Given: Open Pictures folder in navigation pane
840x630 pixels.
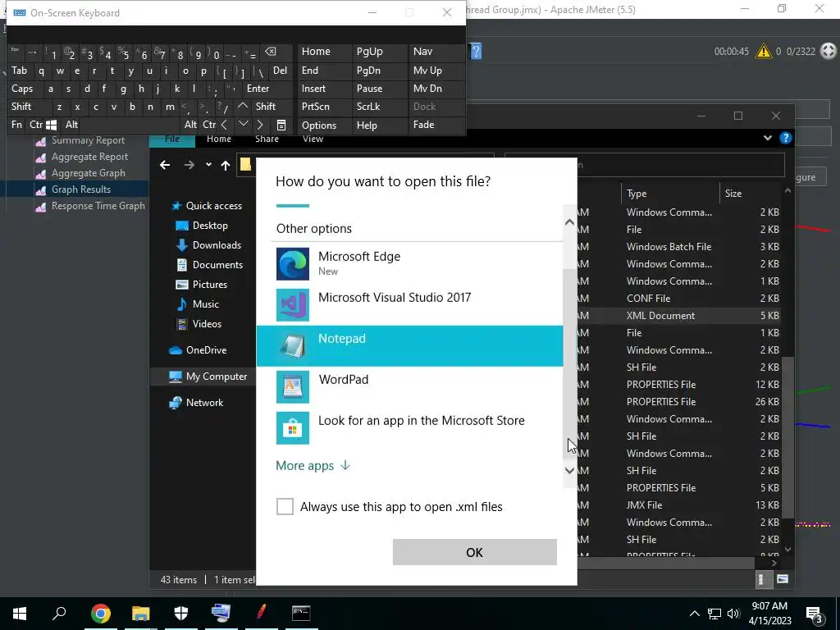Looking at the screenshot, I should [202, 285].
